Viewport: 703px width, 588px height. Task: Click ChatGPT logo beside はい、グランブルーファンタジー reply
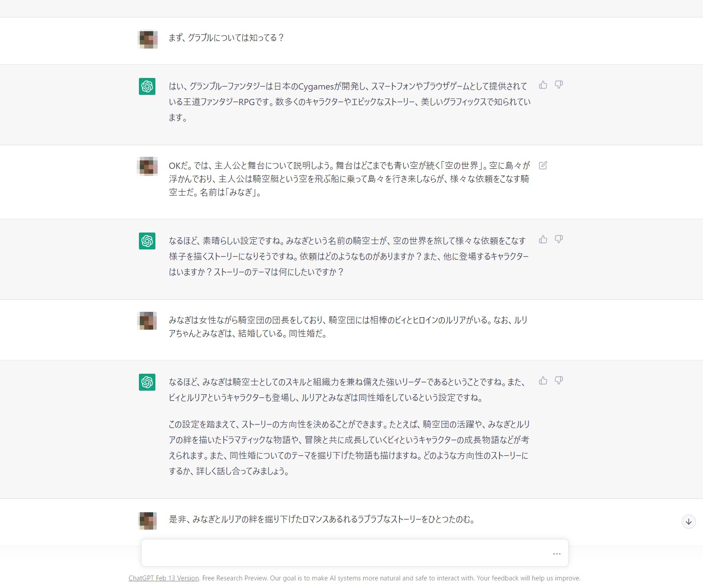tap(147, 86)
